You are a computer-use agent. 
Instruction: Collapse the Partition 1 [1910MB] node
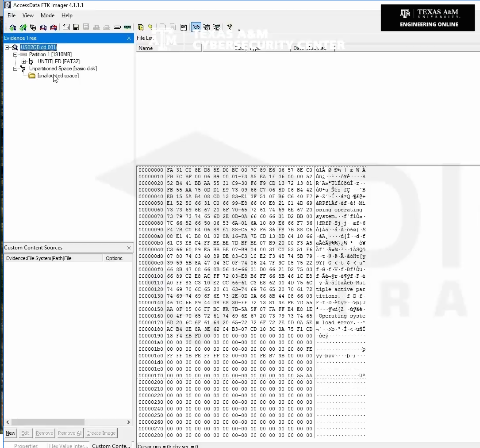[x=15, y=54]
